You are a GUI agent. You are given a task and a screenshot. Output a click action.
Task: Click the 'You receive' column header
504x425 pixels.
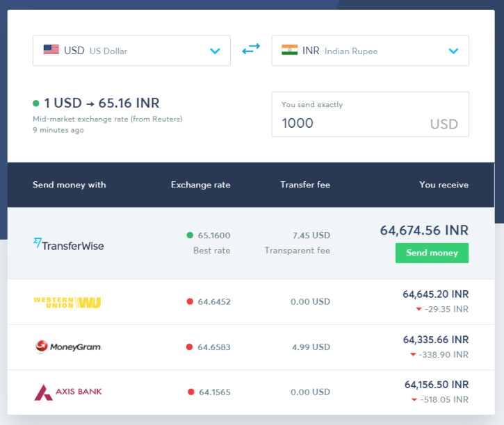click(x=444, y=185)
